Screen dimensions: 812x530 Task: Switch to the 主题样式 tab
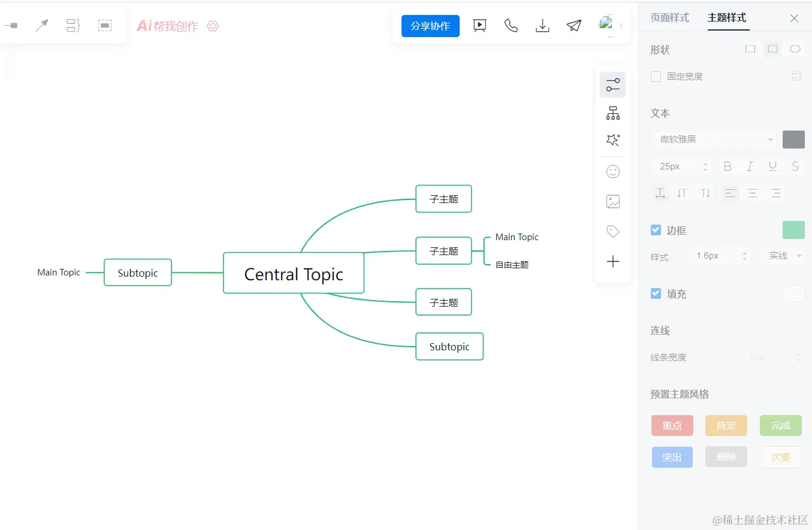727,17
